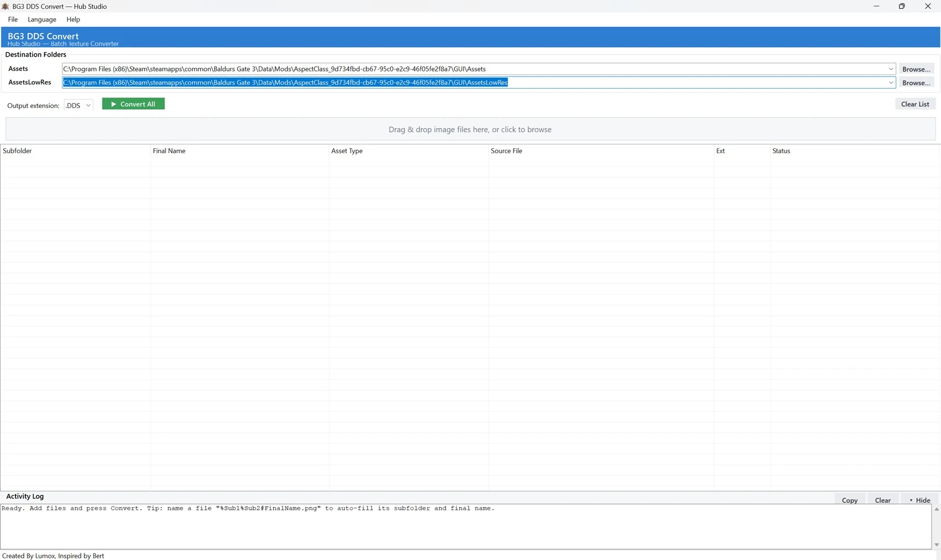Copy the Activity Log contents
The width and height of the screenshot is (941, 560).
pos(849,500)
